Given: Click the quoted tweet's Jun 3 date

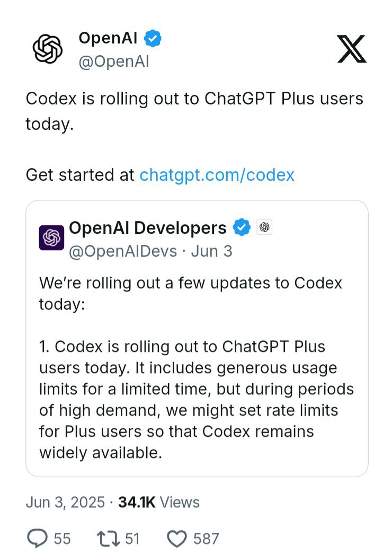Looking at the screenshot, I should pyautogui.click(x=211, y=251).
